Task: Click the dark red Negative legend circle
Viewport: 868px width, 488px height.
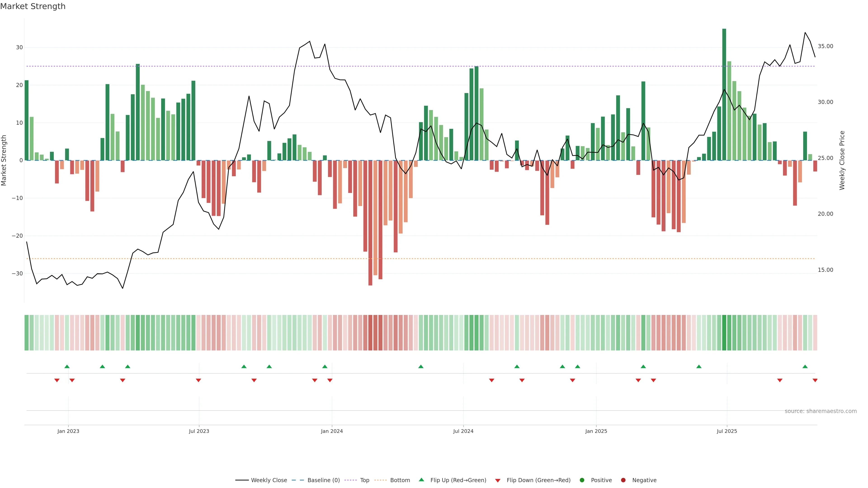Action: 623,480
